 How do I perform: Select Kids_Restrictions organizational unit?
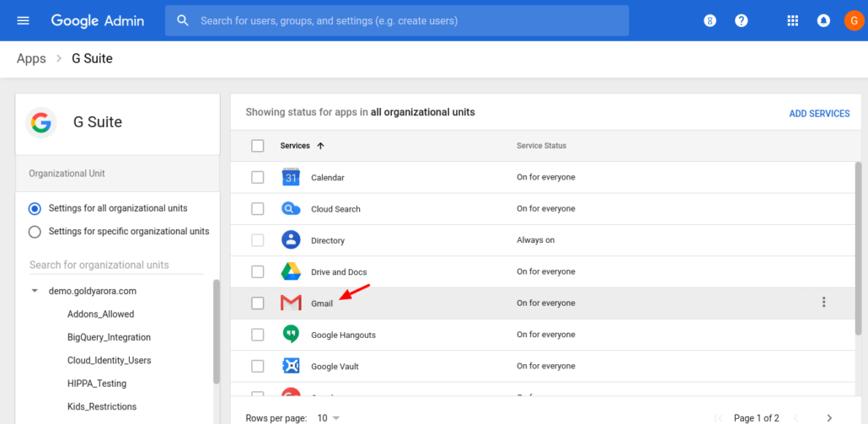click(x=102, y=407)
